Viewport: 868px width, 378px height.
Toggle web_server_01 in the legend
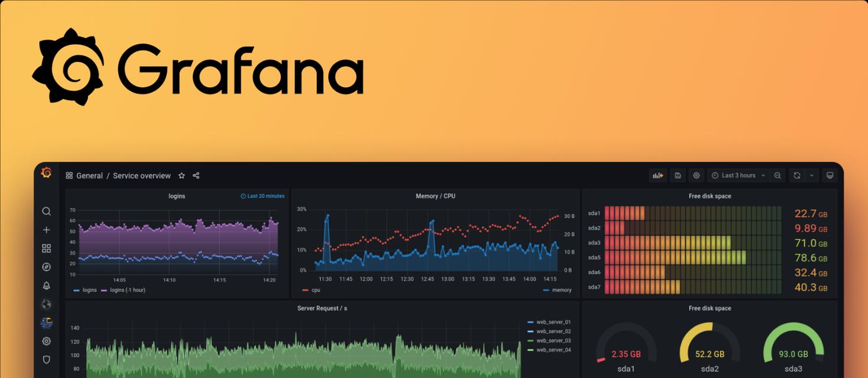click(549, 322)
